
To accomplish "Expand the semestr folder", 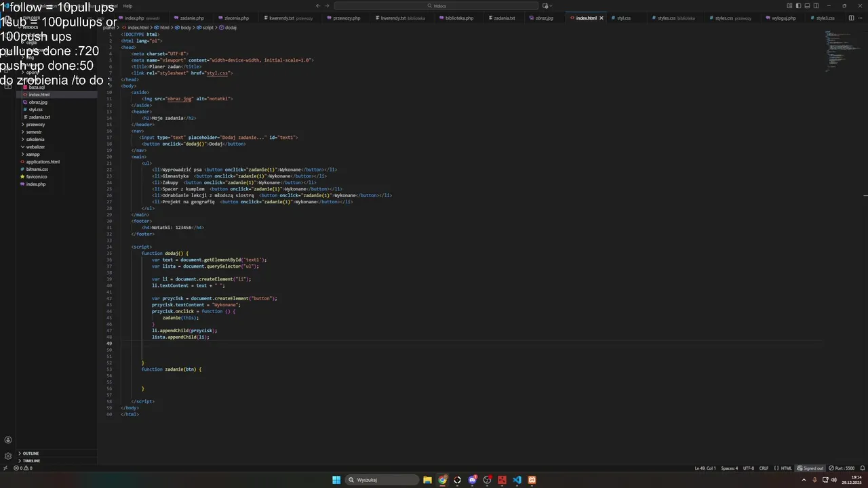I will click(x=57, y=132).
